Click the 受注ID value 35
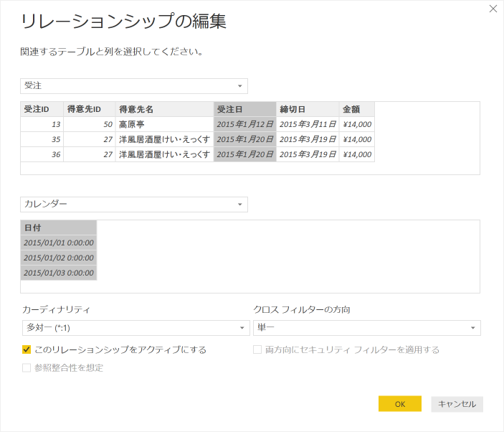504x432 pixels. 42,139
